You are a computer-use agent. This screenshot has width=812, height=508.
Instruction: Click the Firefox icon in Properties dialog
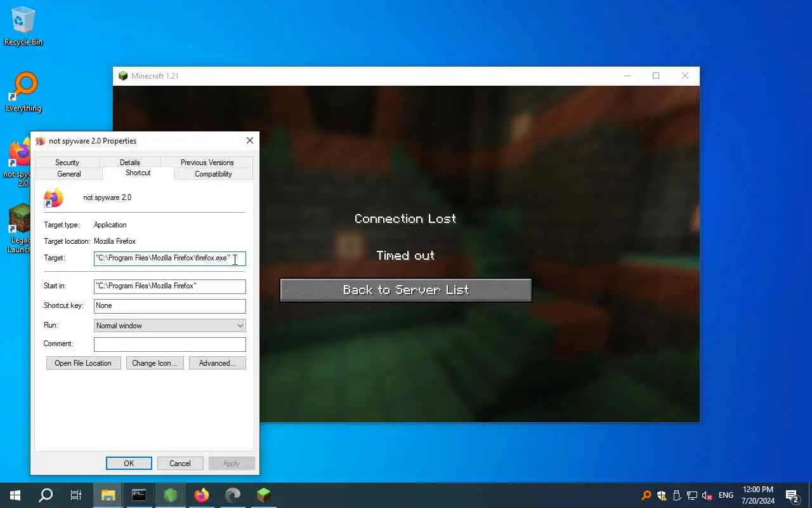point(53,198)
